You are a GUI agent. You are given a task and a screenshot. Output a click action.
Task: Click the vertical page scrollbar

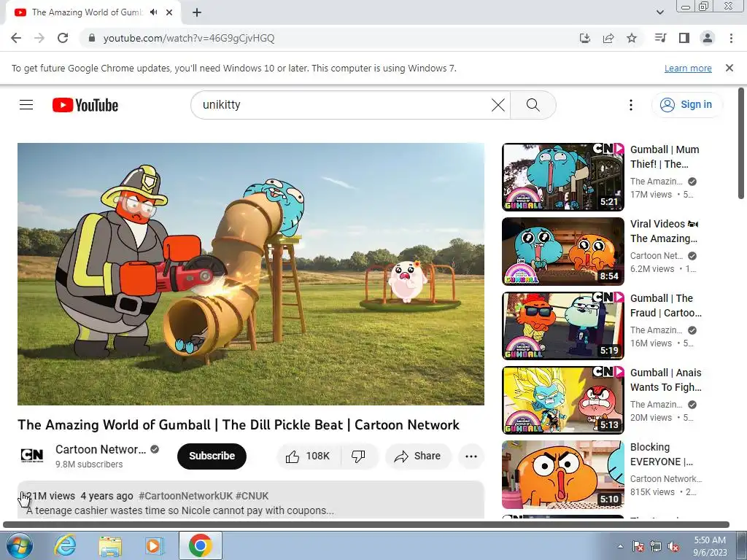tap(741, 143)
